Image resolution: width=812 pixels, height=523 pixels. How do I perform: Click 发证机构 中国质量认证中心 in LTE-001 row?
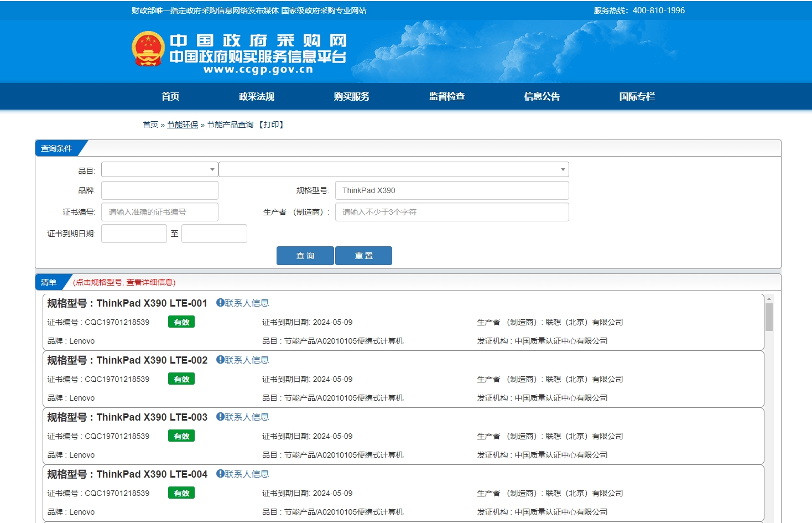pyautogui.click(x=542, y=341)
